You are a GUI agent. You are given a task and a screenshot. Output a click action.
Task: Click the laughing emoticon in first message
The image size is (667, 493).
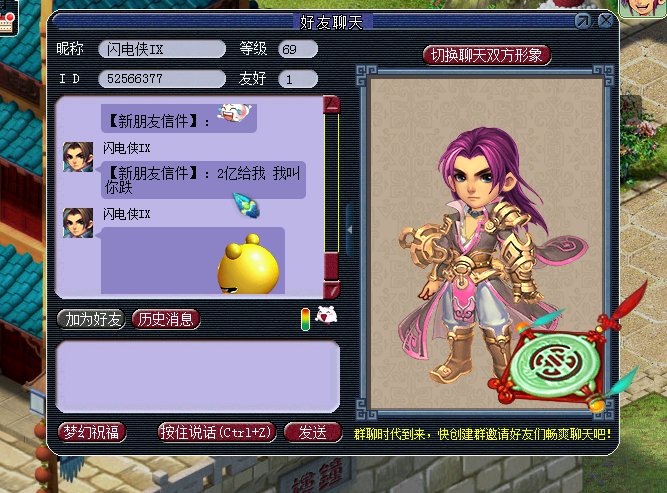(234, 113)
